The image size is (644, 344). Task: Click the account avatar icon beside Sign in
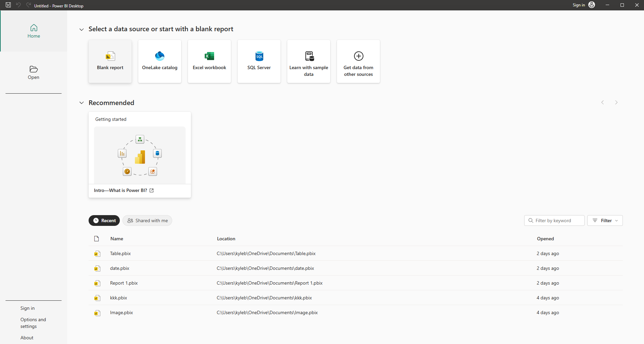click(592, 5)
